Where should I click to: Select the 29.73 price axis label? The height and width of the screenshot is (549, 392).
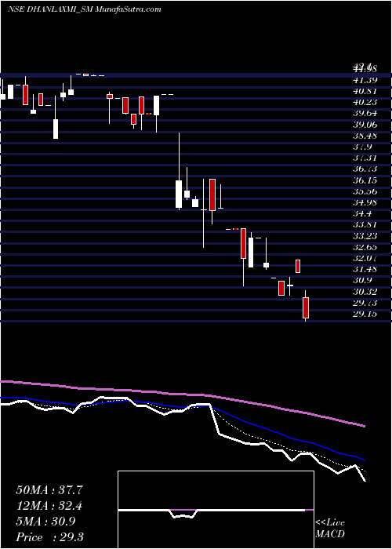tap(366, 303)
